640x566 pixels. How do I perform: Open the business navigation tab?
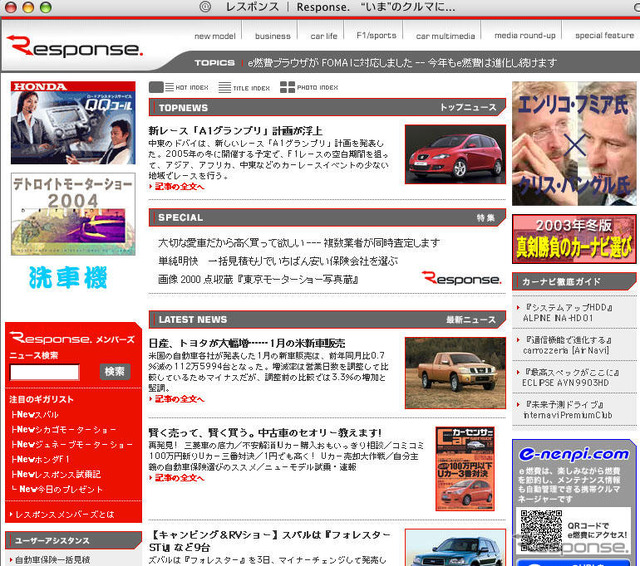point(273,36)
